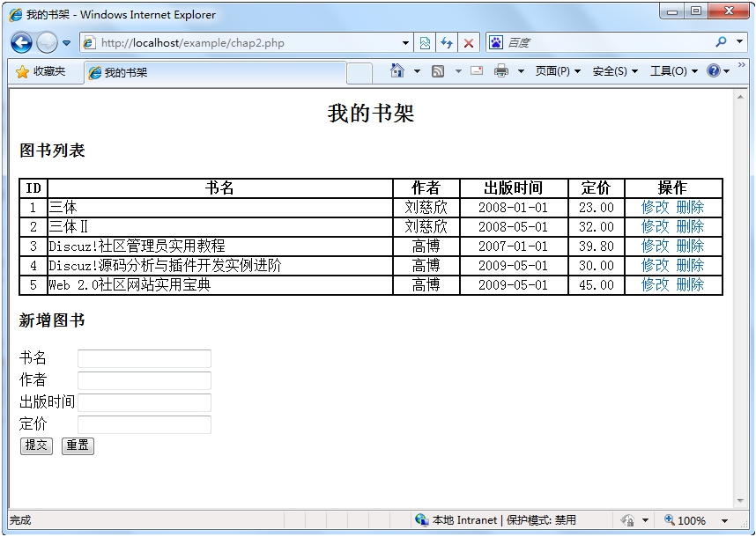Click 删除 for Discuz!源码分析与插件开发实例进阶
This screenshot has width=756, height=537.
pyautogui.click(x=690, y=265)
